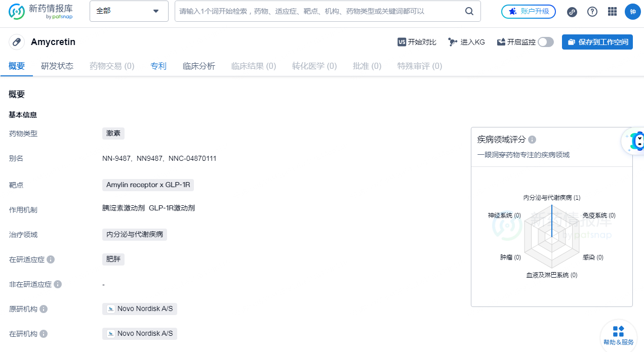Image resolution: width=644 pixels, height=352 pixels.
Task: Open the VS 开始对比 comparison icon
Action: pos(400,41)
